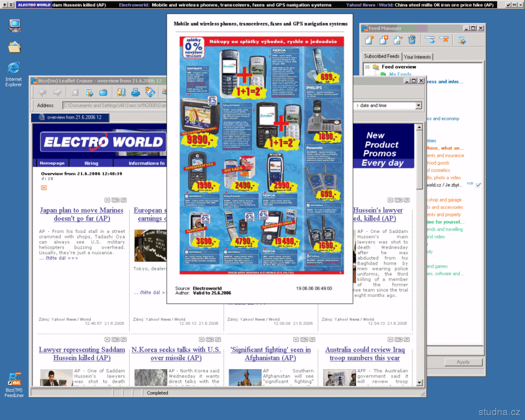This screenshot has height=420, width=525.
Task: Select the 'overview from 21.6.2006 12' tab
Action: [x=71, y=118]
